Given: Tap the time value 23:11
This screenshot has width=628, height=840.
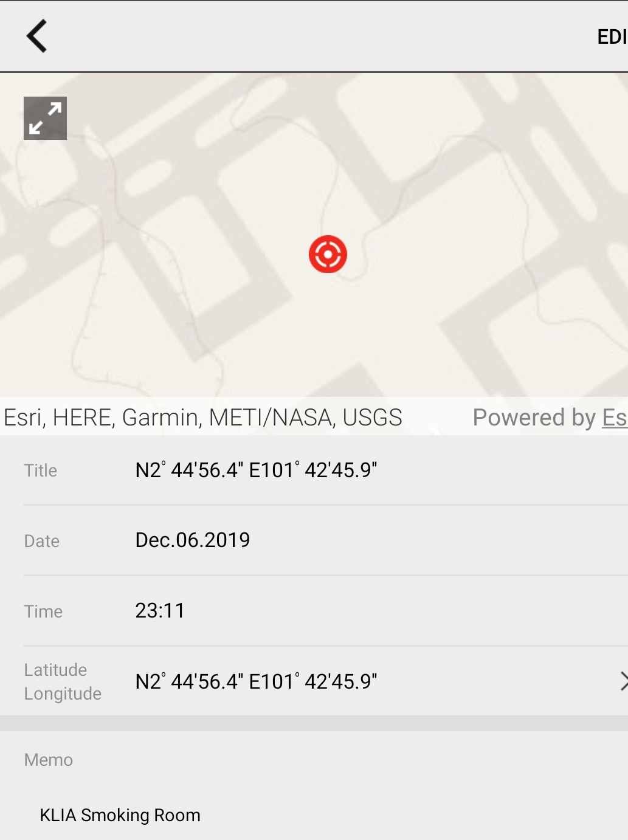Looking at the screenshot, I should (160, 611).
